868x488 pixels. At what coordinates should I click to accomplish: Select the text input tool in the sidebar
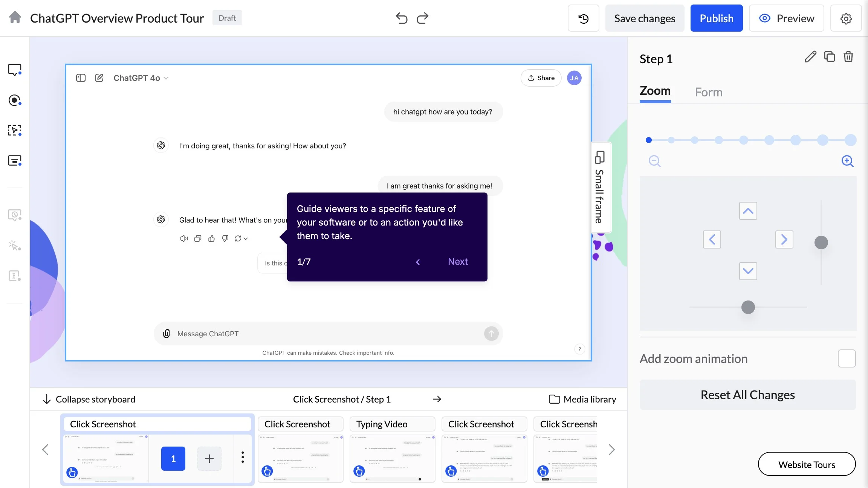pyautogui.click(x=15, y=276)
